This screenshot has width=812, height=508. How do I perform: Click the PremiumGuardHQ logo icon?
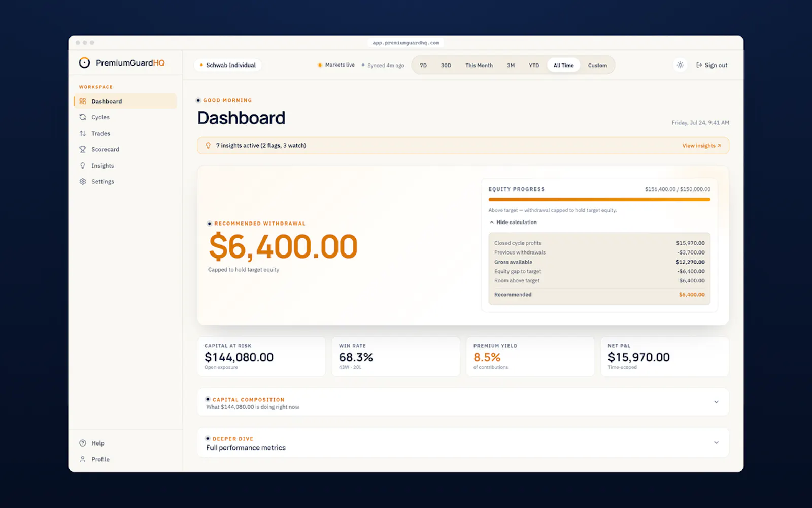point(84,63)
